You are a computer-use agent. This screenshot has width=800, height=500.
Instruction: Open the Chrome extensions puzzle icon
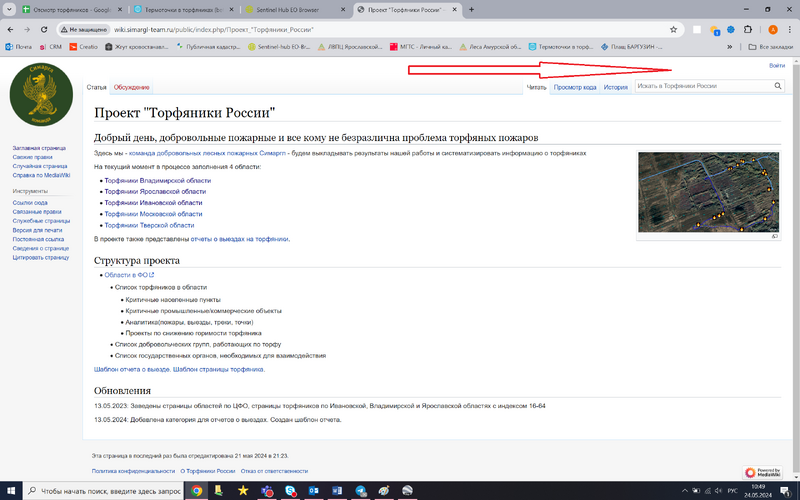pyautogui.click(x=747, y=30)
